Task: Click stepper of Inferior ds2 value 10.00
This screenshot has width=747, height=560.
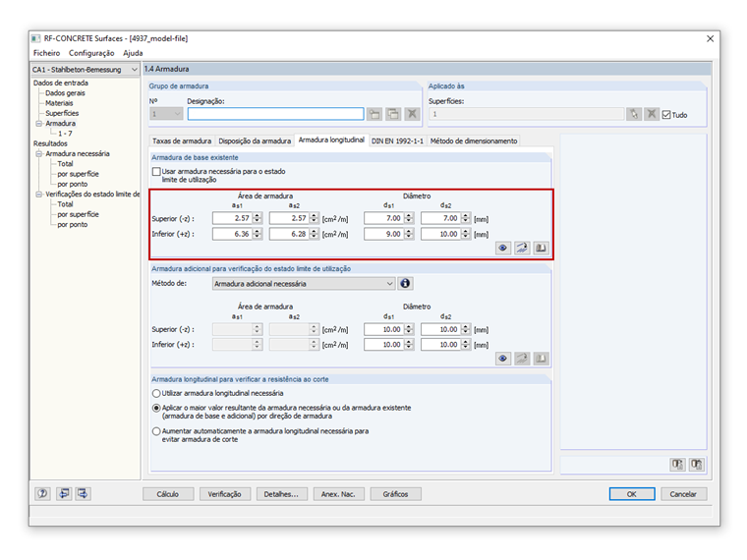Action: [466, 234]
